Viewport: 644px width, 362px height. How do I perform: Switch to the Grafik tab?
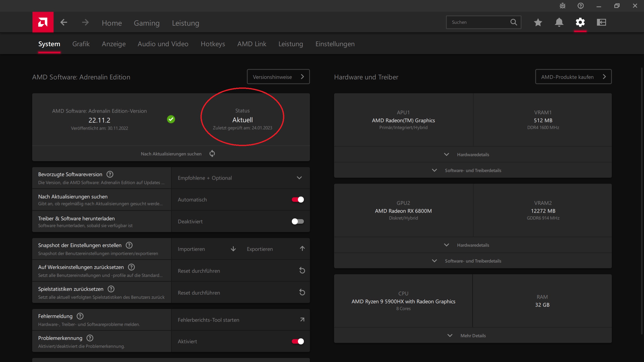pos(81,44)
